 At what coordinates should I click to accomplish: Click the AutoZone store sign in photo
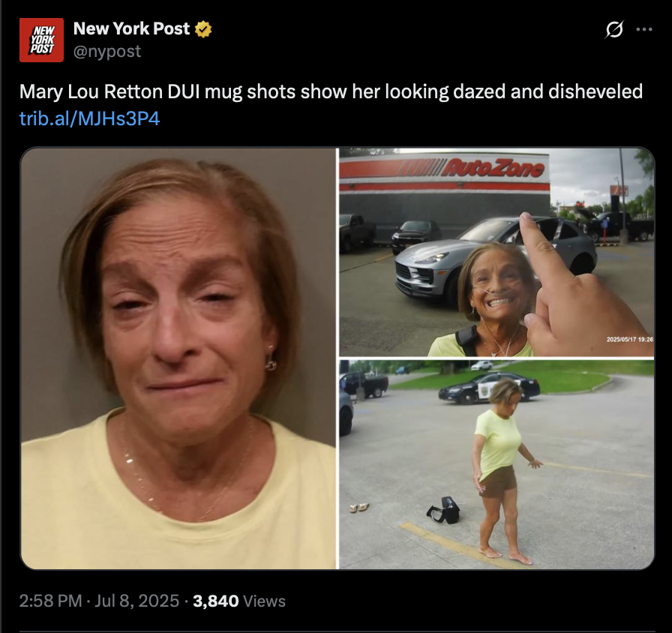click(x=444, y=170)
